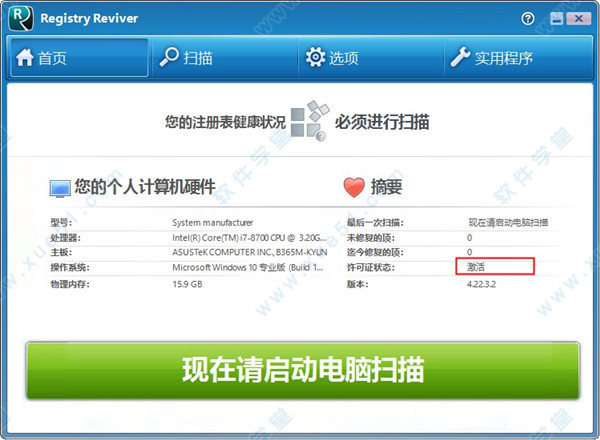Click the gear icon in the 选项 tab

[x=315, y=57]
